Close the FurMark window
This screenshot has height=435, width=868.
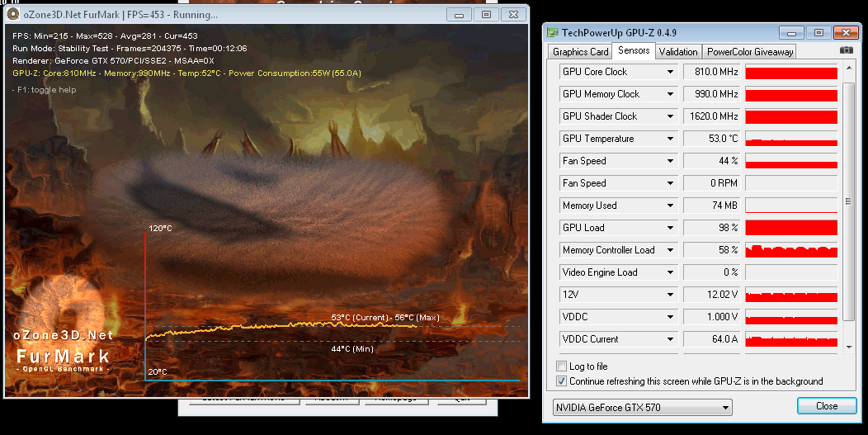coord(513,15)
